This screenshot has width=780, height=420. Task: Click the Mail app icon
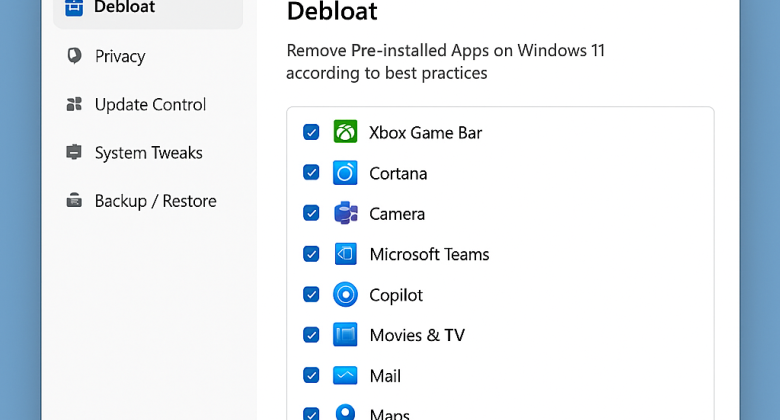(x=345, y=376)
